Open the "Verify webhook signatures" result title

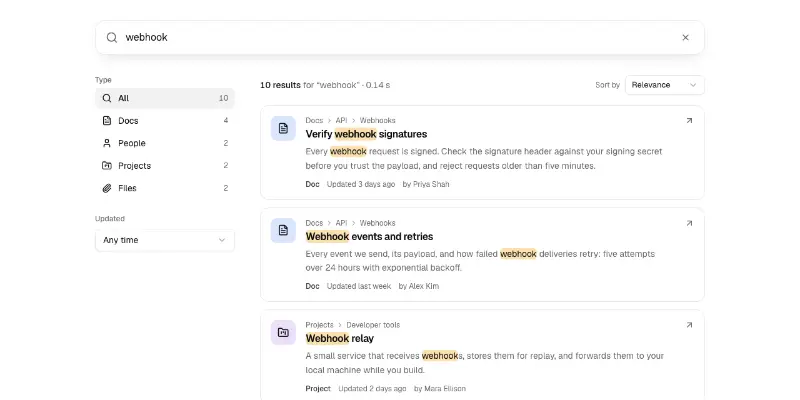click(366, 134)
